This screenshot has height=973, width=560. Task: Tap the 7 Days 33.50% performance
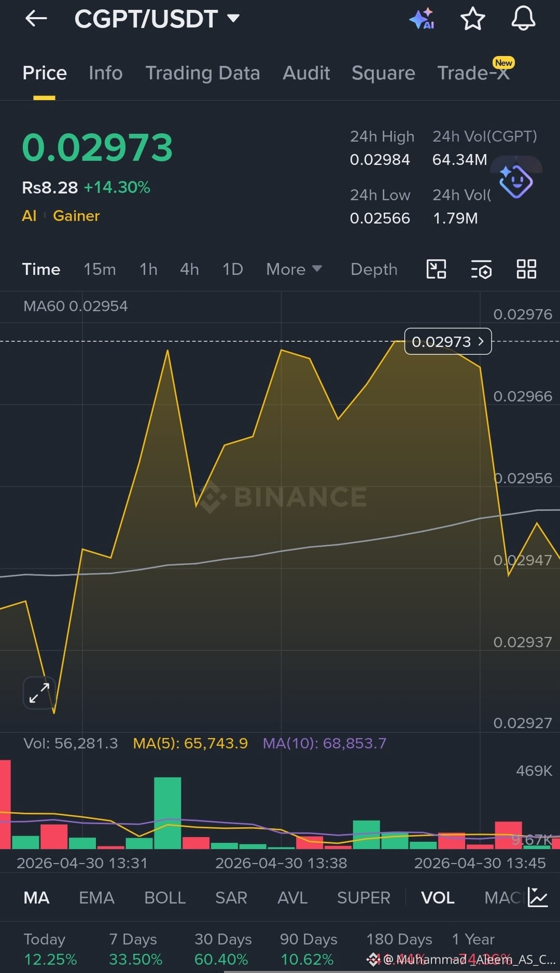(x=135, y=949)
